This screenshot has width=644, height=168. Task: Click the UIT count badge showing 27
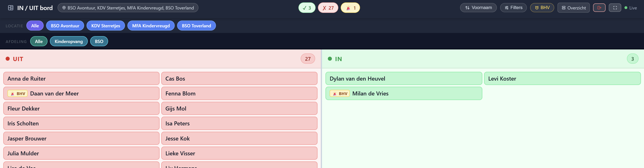[x=308, y=59]
